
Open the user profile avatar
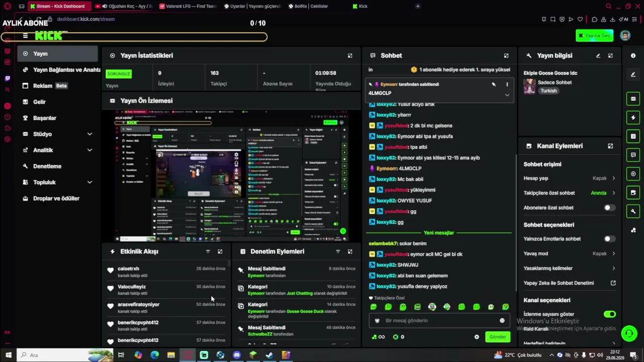625,36
